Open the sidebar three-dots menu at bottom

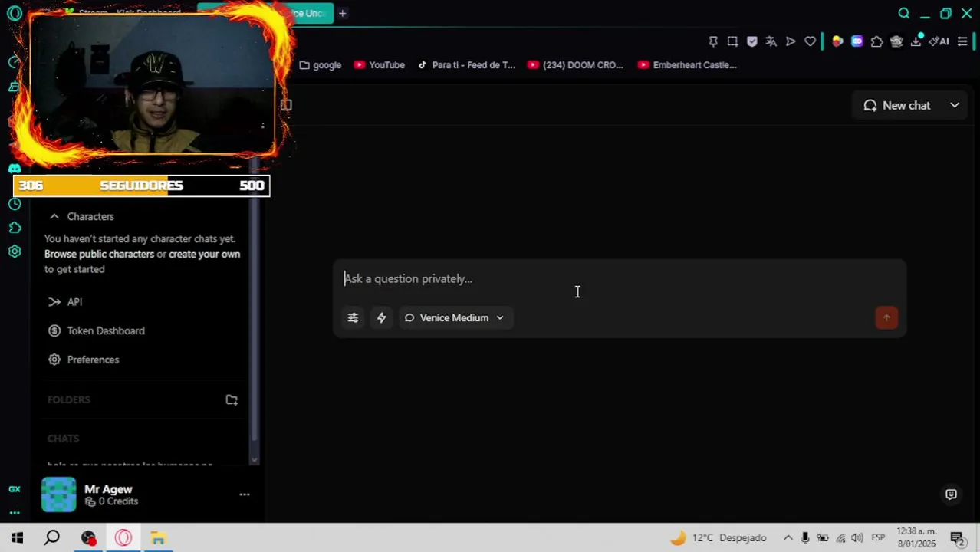pyautogui.click(x=15, y=512)
